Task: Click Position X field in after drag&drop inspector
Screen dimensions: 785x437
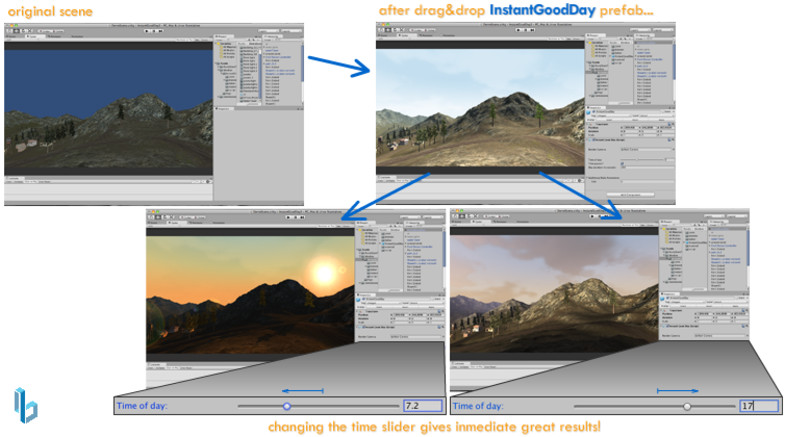Action: [x=631, y=128]
